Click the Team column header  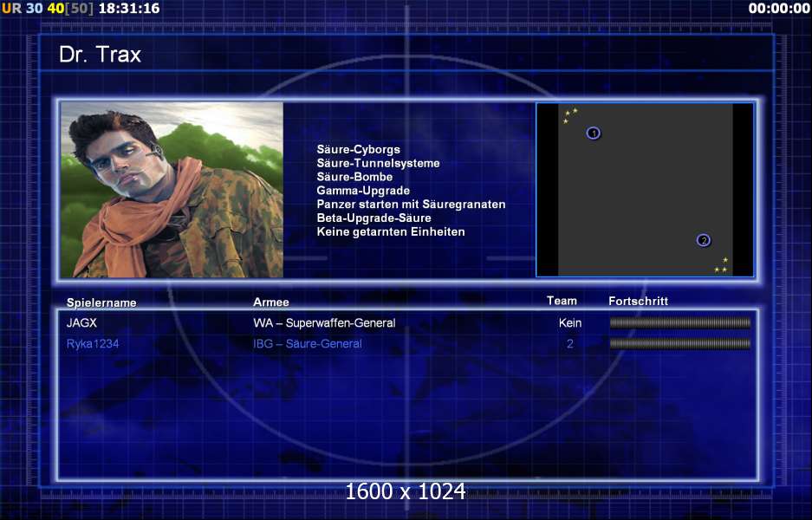pos(562,301)
